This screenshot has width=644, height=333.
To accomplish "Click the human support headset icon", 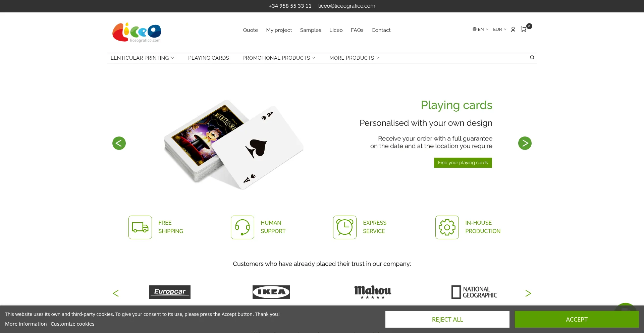I will click(x=243, y=227).
